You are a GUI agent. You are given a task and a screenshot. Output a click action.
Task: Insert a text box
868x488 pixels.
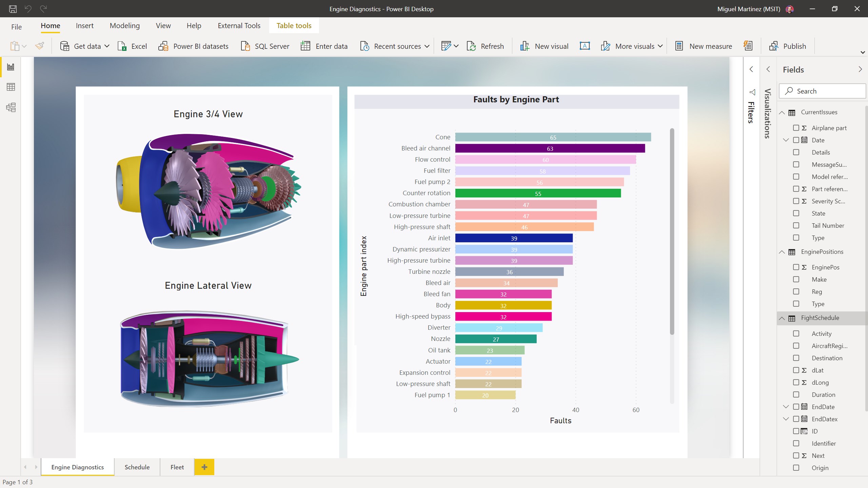[584, 46]
